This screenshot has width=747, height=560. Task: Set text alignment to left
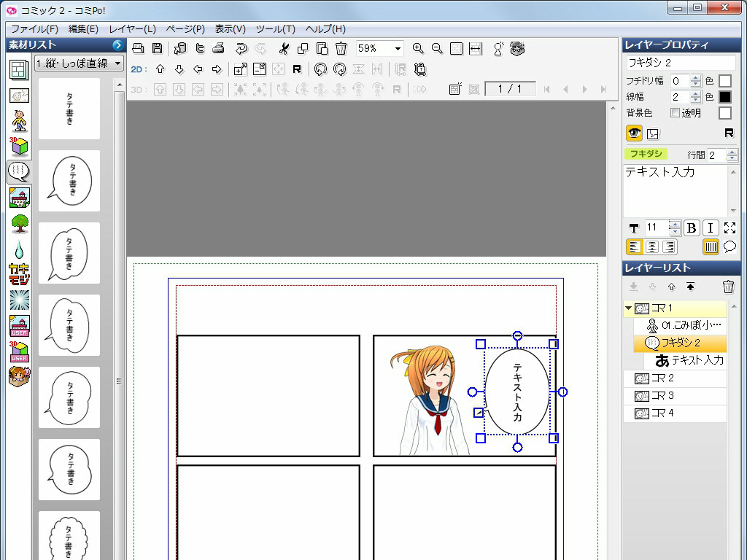(x=634, y=246)
